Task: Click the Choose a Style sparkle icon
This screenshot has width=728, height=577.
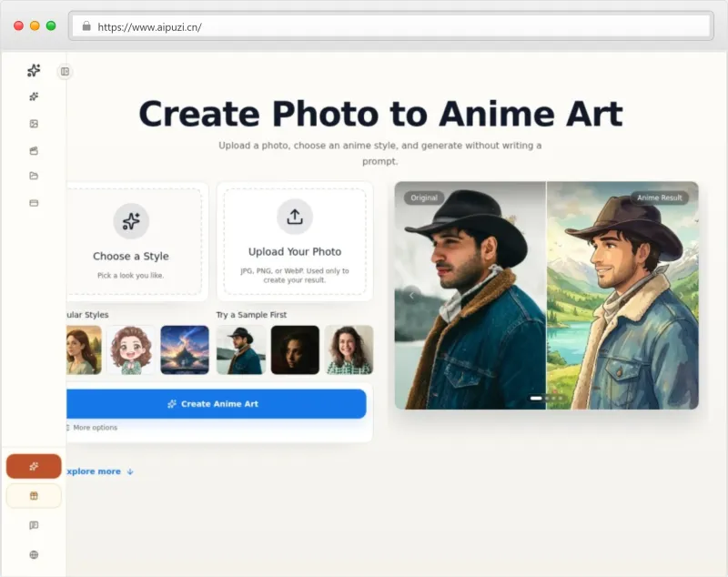Action: tap(131, 221)
